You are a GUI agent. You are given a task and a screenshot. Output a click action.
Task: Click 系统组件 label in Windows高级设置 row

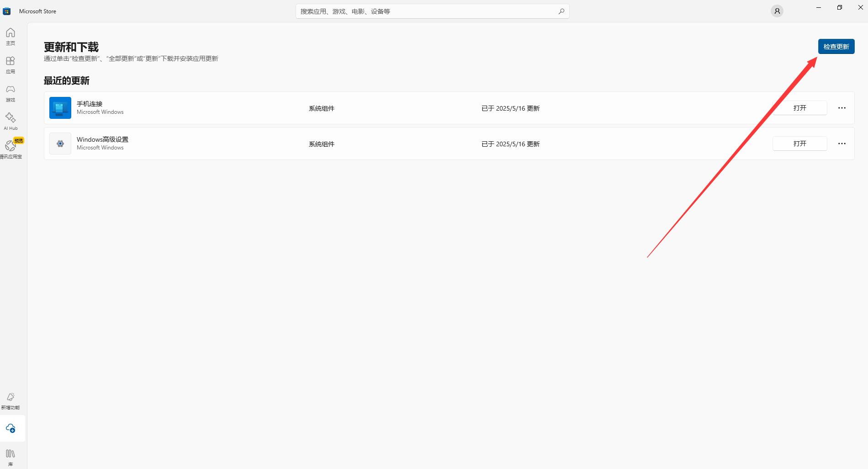pos(322,144)
